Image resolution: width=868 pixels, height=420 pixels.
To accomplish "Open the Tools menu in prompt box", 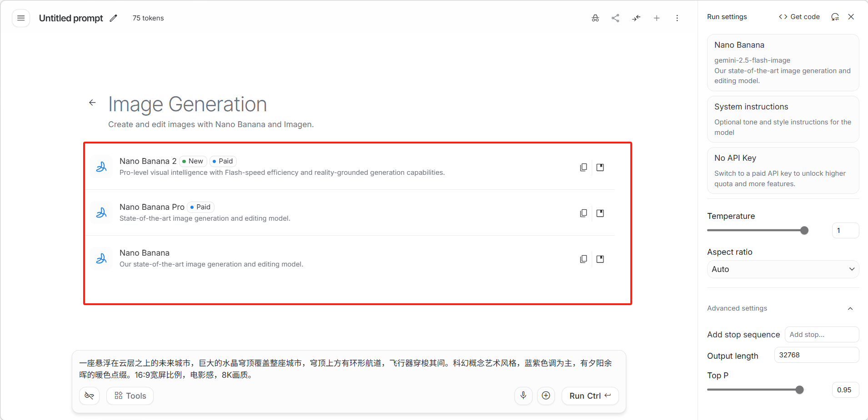I will 130,396.
